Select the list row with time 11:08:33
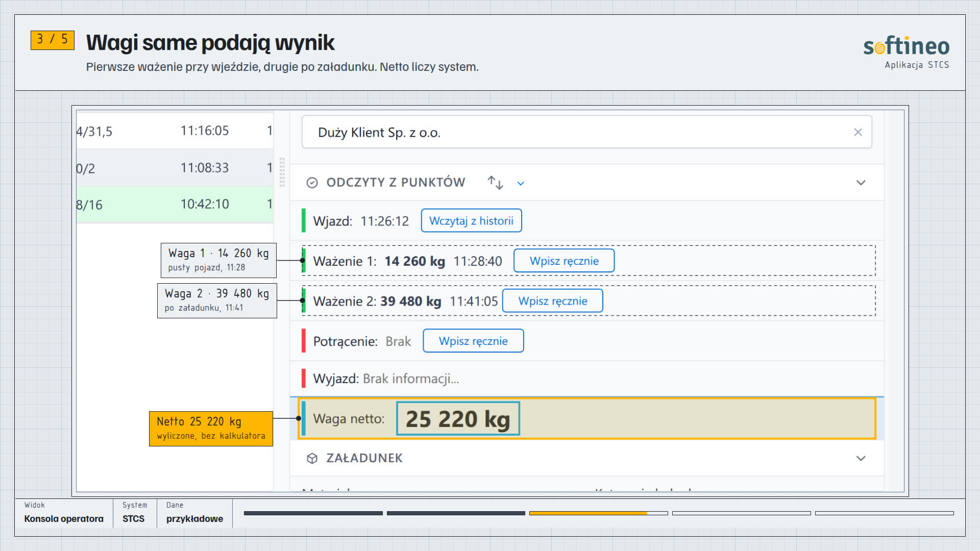The image size is (980, 551). pos(175,168)
